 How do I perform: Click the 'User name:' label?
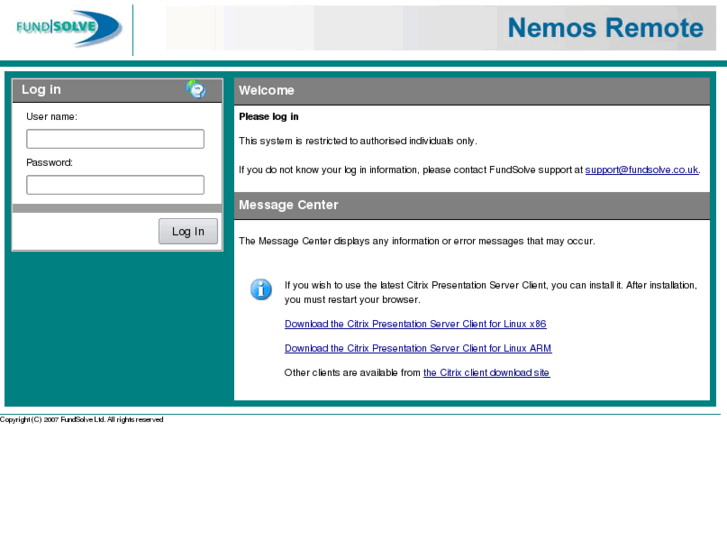click(51, 116)
